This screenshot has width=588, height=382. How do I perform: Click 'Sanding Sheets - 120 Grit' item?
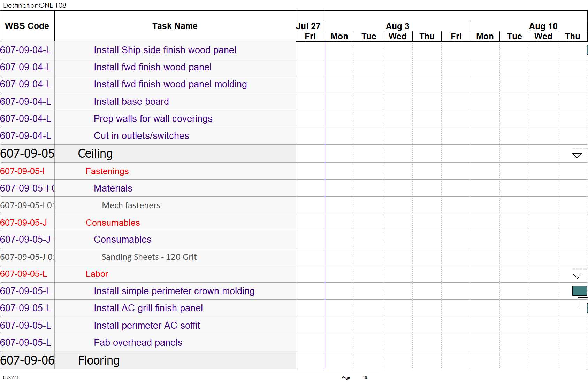click(x=149, y=257)
